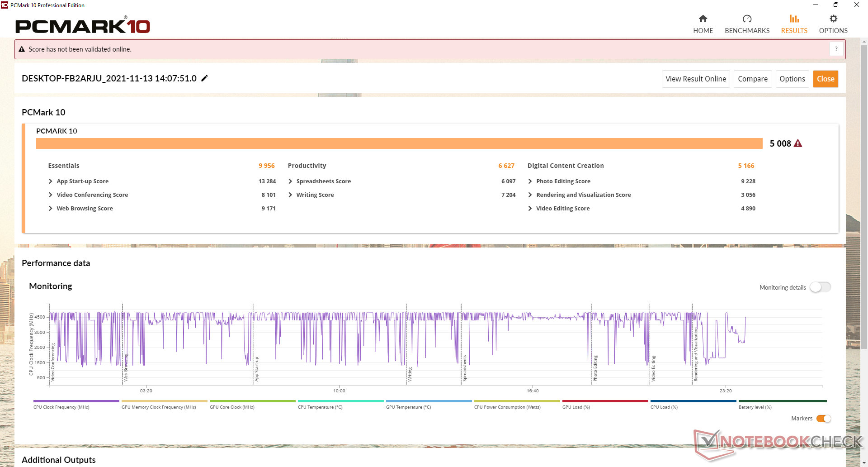Open the Results bar chart icon
868x467 pixels.
point(794,19)
